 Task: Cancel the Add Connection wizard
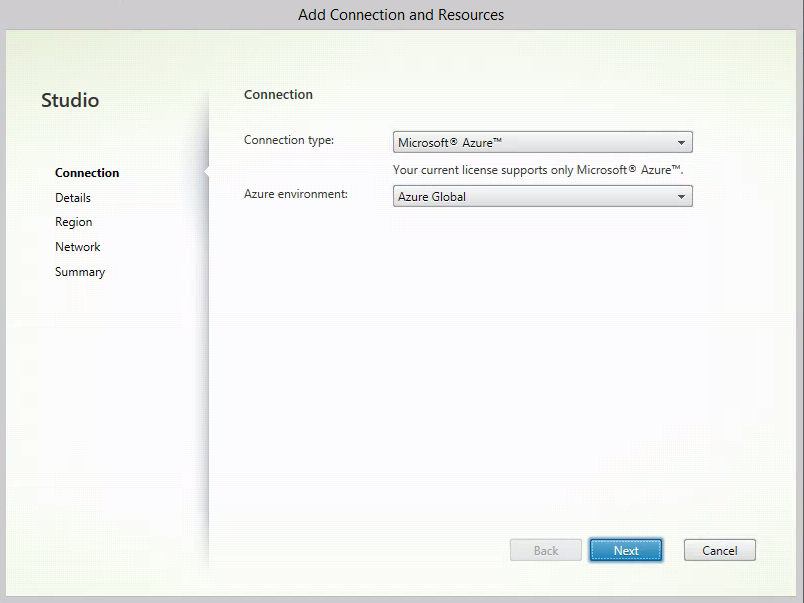click(719, 550)
